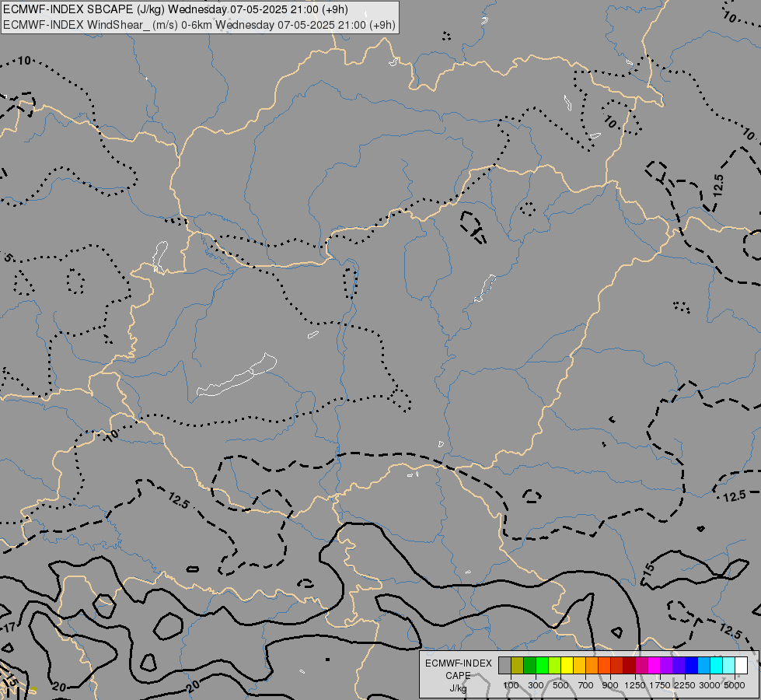
Task: Click the legend value 900
Action: click(610, 685)
